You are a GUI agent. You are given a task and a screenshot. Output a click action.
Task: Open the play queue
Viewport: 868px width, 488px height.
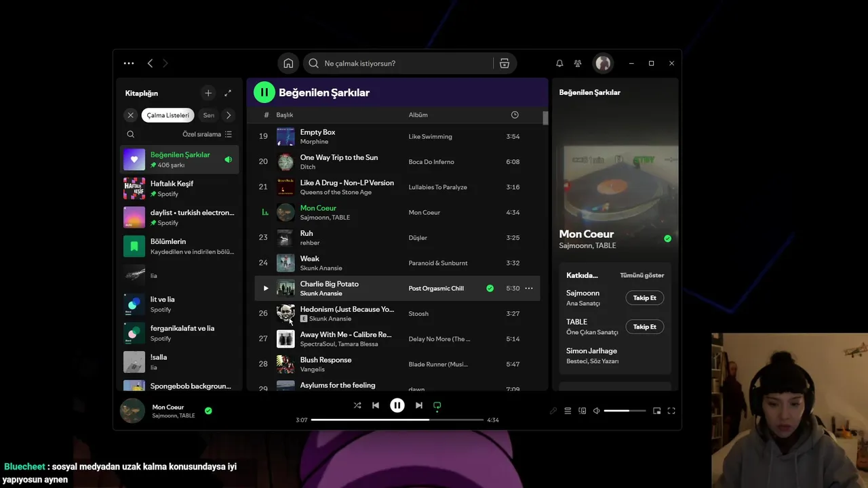(x=568, y=411)
